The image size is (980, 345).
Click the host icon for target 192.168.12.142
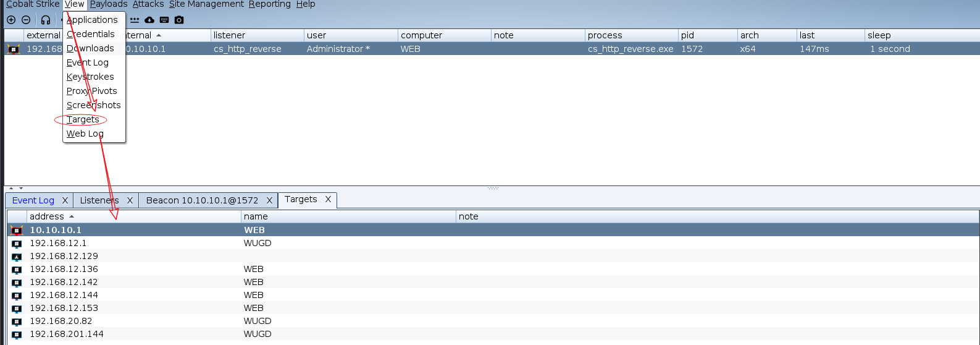point(17,283)
